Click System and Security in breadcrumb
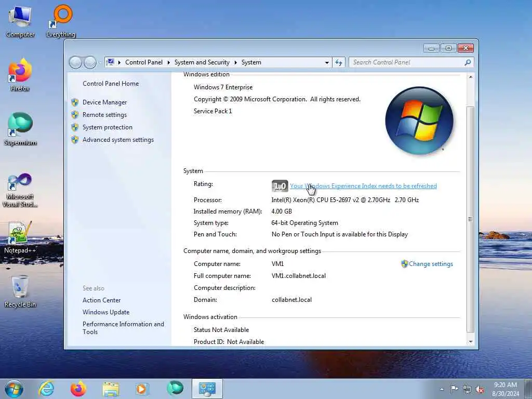The height and width of the screenshot is (399, 532). point(202,62)
